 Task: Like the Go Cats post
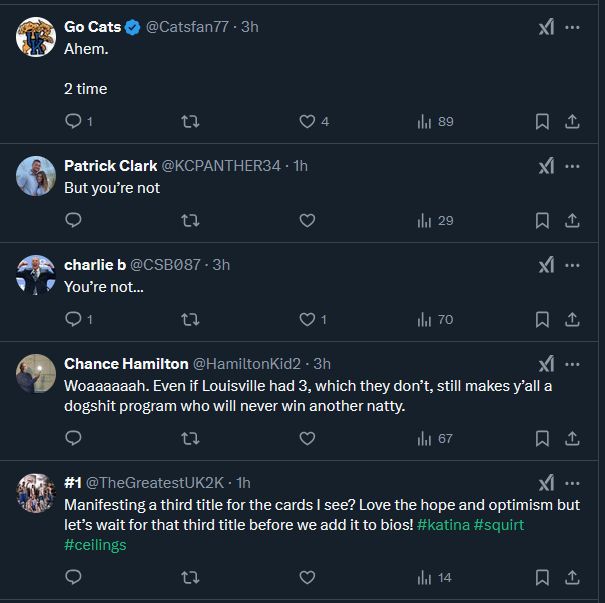pos(308,122)
